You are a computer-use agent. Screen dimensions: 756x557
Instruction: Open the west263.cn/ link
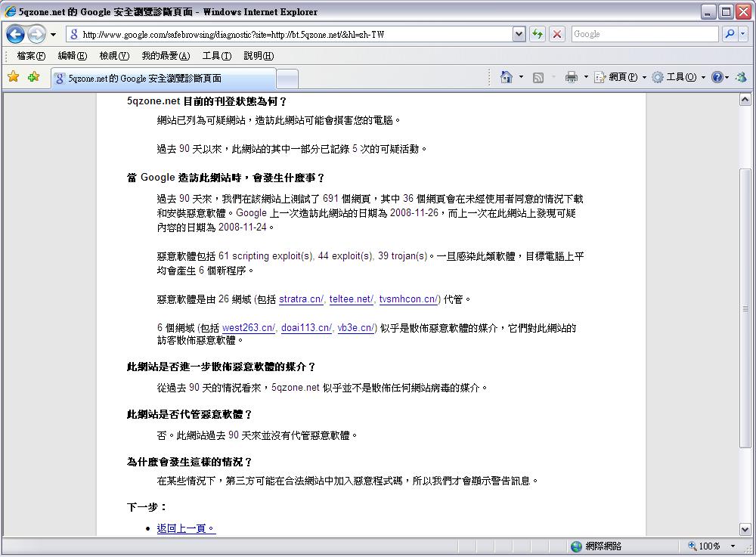(249, 328)
